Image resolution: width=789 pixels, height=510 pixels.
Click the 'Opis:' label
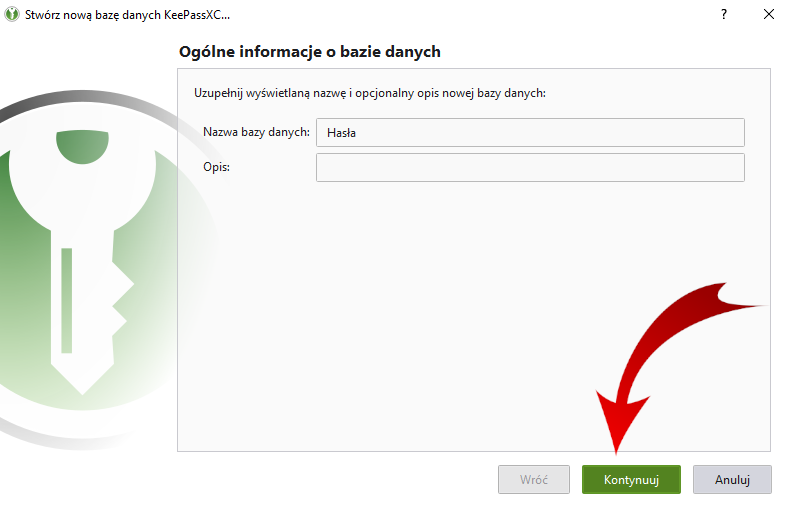coord(216,167)
